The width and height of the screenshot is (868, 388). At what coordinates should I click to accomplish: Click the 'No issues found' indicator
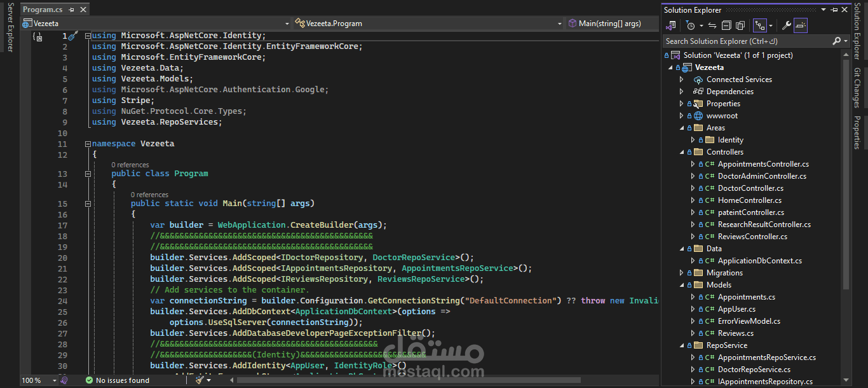click(x=118, y=380)
